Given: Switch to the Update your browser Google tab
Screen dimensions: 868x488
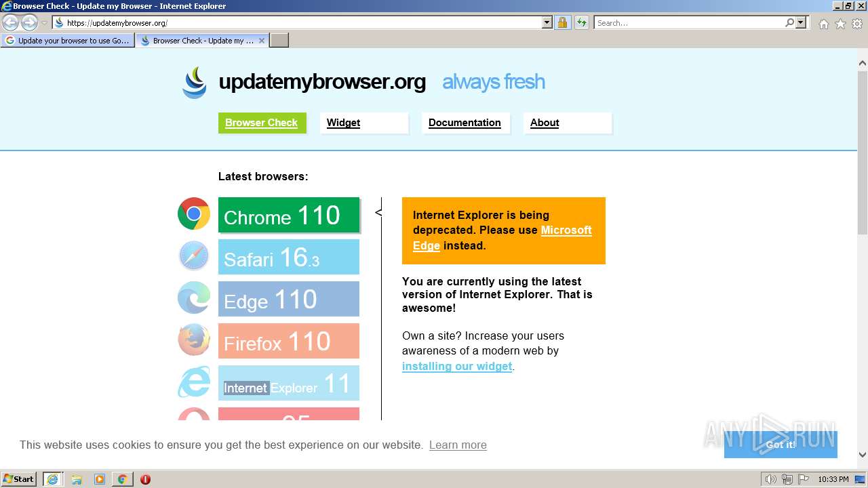Looking at the screenshot, I should (x=68, y=40).
